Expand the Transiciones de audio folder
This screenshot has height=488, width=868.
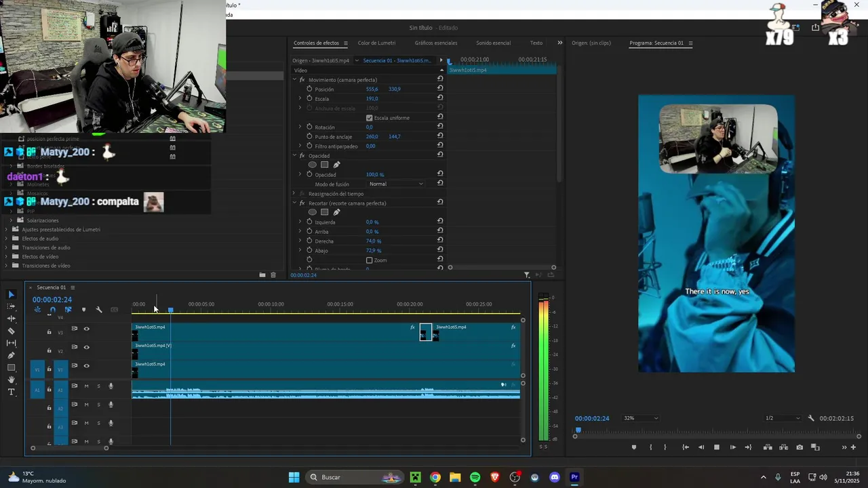pyautogui.click(x=7, y=247)
